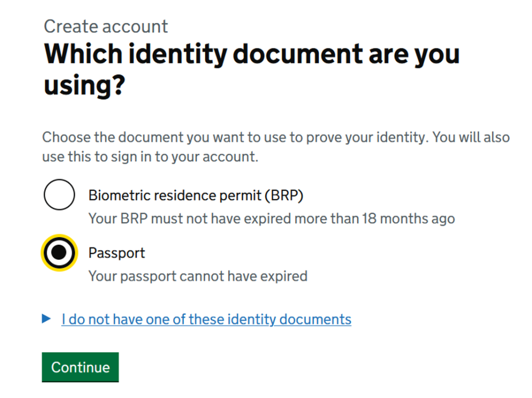Select the Biometric residence permit radio button
532x398 pixels.
click(59, 195)
